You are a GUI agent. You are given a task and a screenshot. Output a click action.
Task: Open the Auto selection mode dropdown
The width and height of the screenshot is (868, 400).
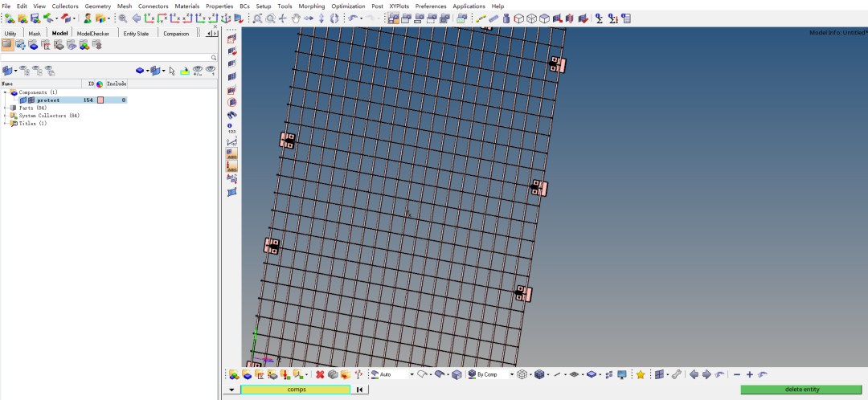[x=411, y=374]
